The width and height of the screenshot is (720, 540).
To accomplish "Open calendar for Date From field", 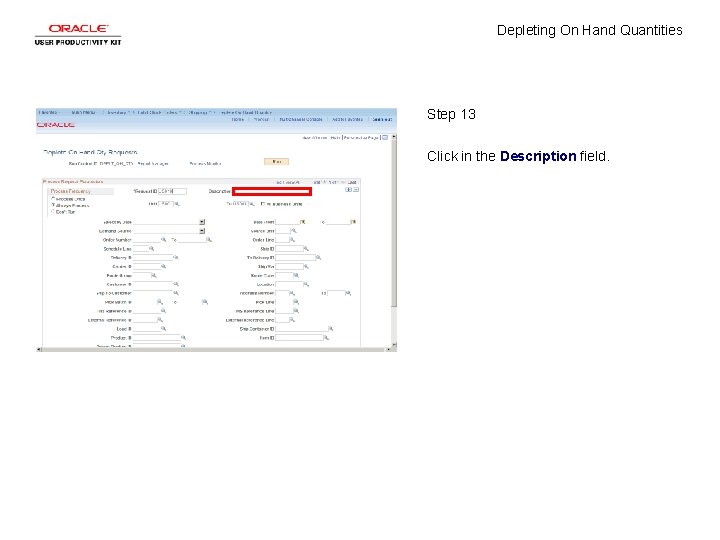I will (302, 222).
